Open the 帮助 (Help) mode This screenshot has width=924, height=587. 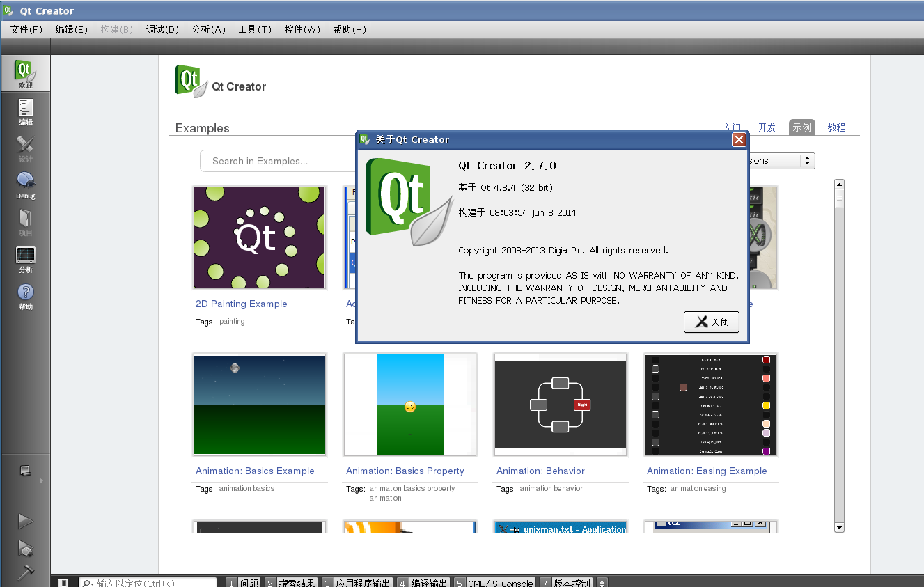(25, 296)
